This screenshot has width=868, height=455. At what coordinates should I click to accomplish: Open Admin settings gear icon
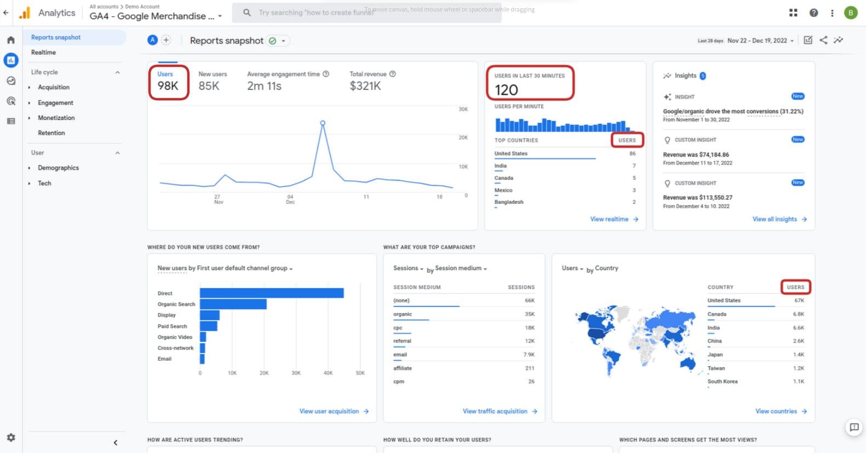tap(10, 438)
